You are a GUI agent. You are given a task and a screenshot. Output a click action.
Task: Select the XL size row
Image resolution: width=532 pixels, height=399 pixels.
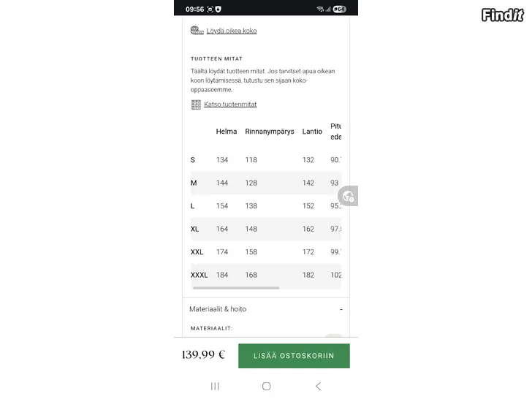coord(194,229)
